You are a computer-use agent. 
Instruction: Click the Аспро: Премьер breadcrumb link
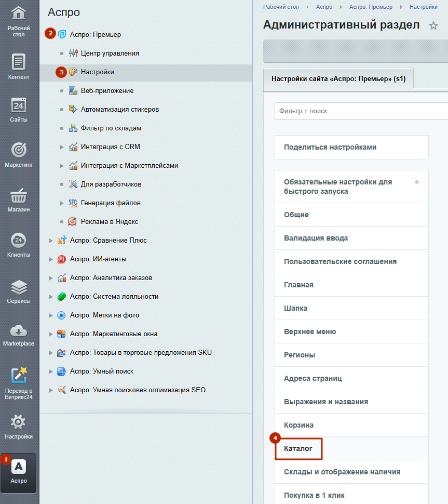pyautogui.click(x=371, y=7)
